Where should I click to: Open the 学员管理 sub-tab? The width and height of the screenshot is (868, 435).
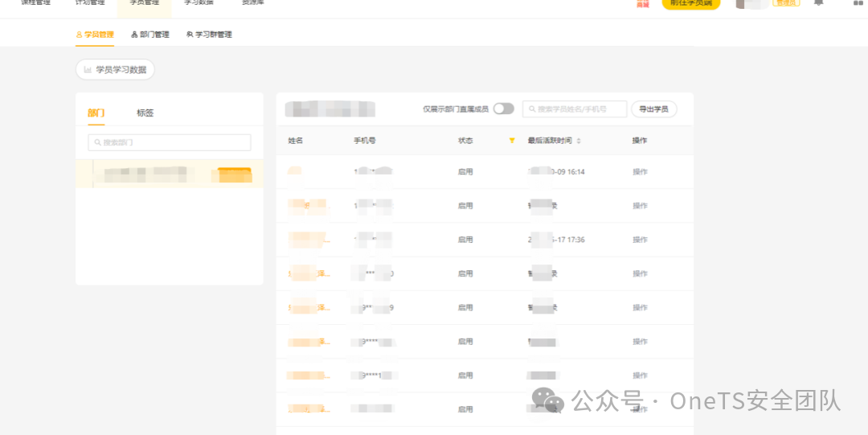point(95,35)
